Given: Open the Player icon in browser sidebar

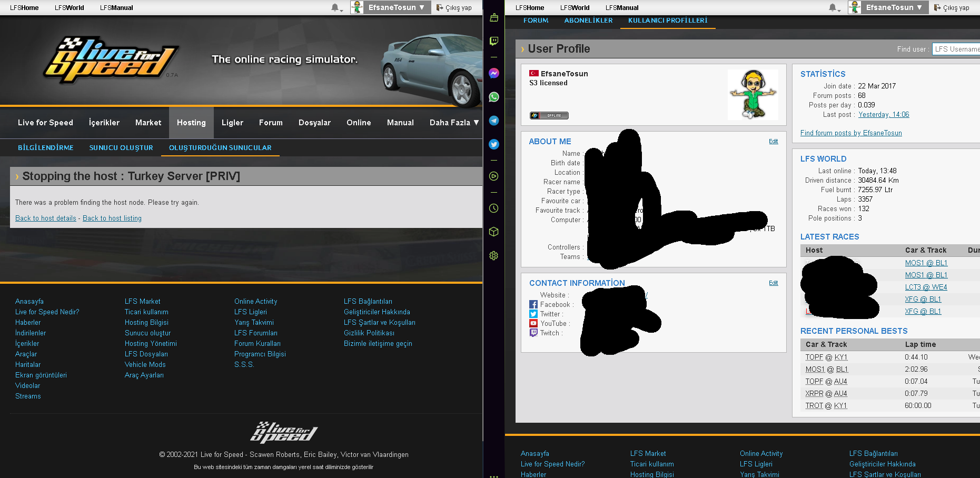Looking at the screenshot, I should (x=493, y=176).
